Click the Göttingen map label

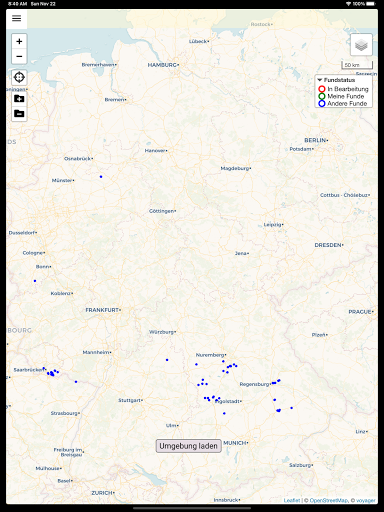(162, 211)
